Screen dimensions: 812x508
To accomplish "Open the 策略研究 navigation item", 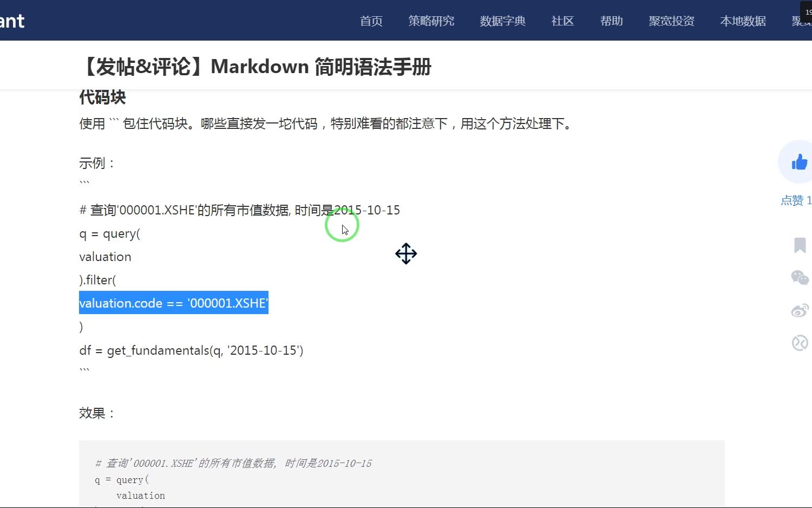I will click(x=431, y=21).
